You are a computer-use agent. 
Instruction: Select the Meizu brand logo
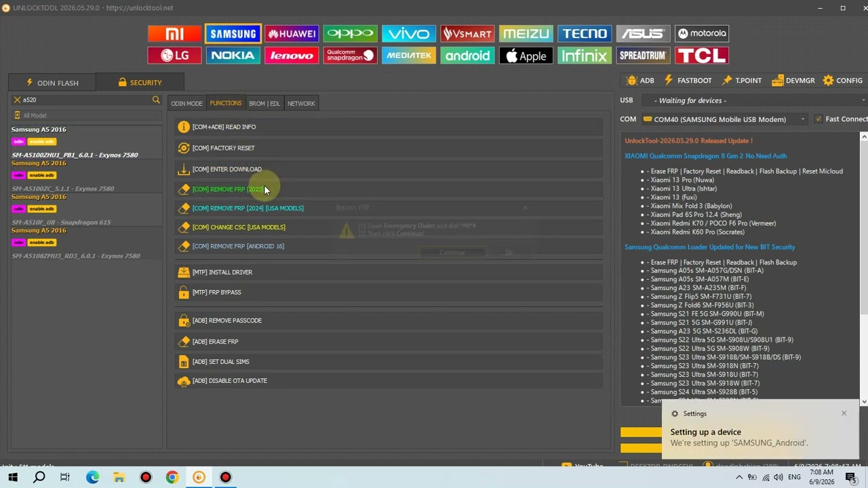pos(526,33)
